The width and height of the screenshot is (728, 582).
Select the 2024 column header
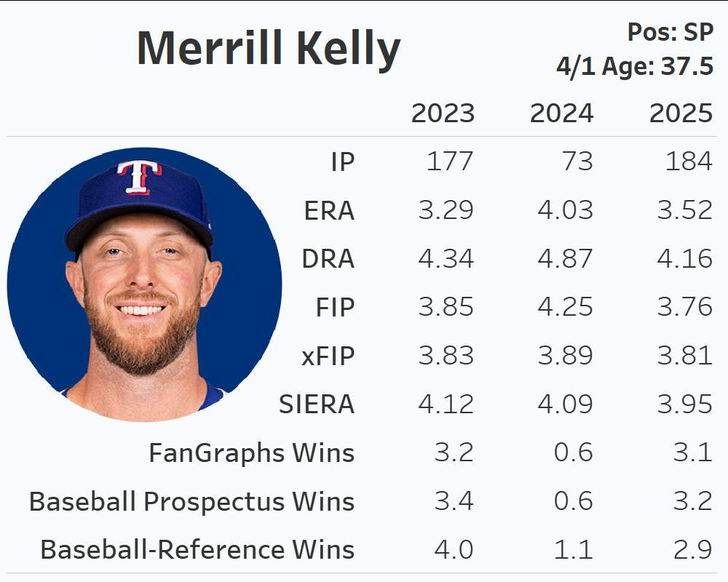[561, 113]
